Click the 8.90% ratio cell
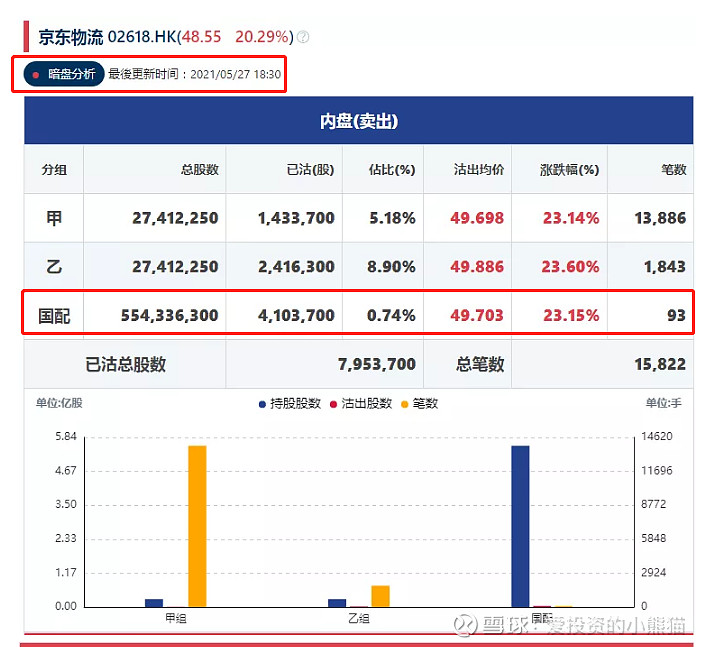The height and width of the screenshot is (647, 706). coord(391,267)
